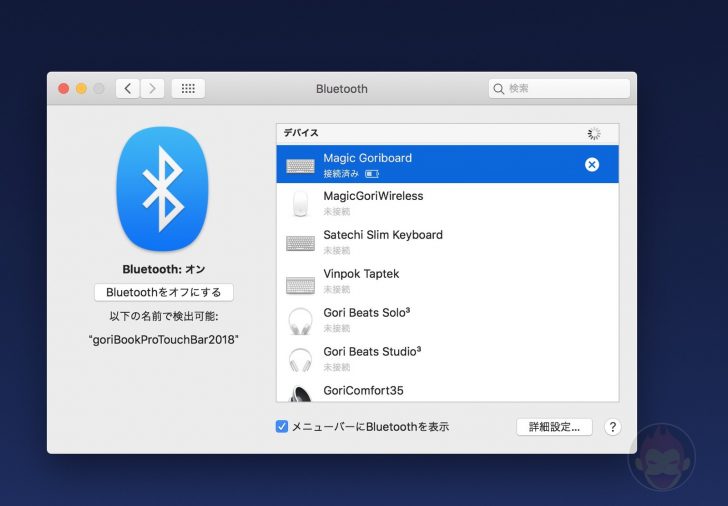Disconnect Magic Goriboard with the X button

(592, 164)
